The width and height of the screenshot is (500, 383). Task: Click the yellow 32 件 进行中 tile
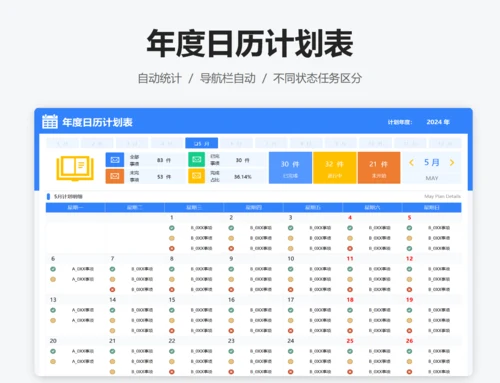[x=335, y=168]
